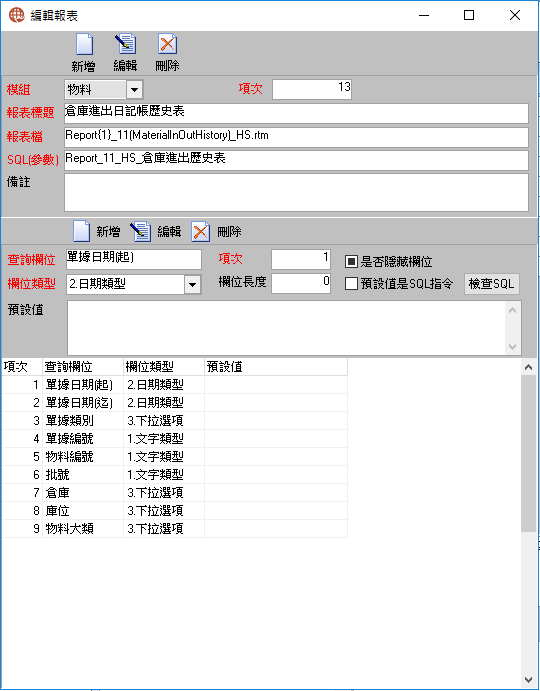This screenshot has height=691, width=540.
Task: Select the row 物料大類
Action: (x=175, y=528)
